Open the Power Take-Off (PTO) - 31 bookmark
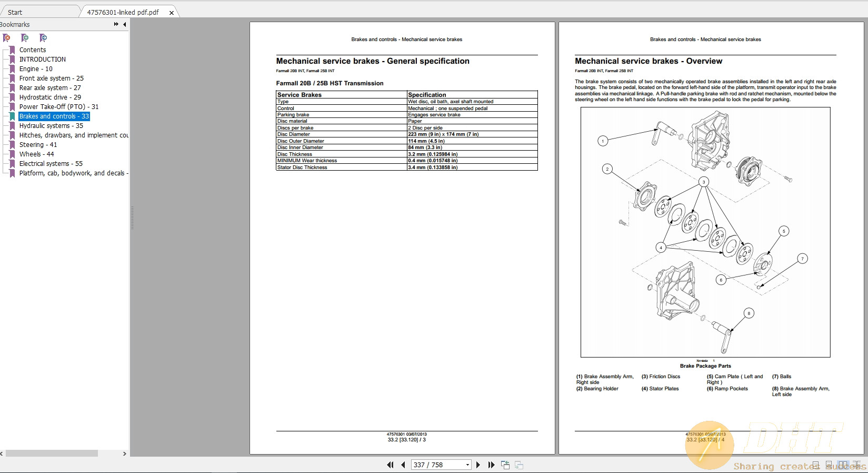This screenshot has width=868, height=473. pyautogui.click(x=59, y=107)
